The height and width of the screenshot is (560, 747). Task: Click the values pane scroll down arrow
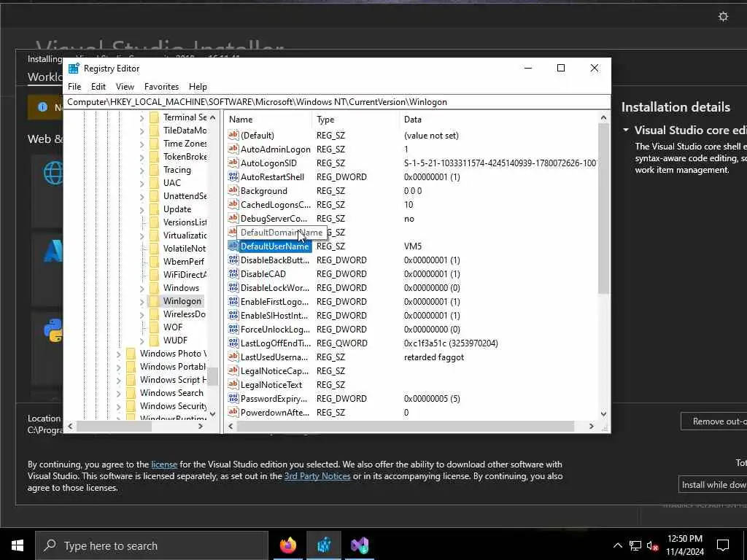tap(603, 414)
